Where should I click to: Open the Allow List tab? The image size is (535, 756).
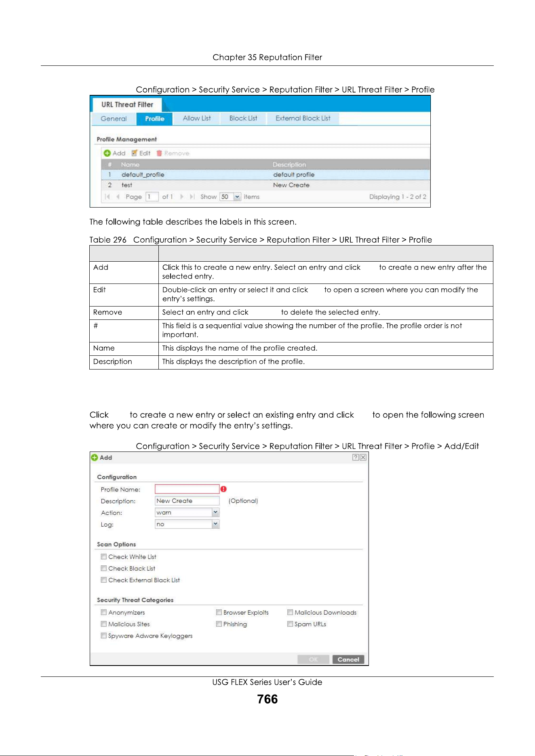pyautogui.click(x=197, y=118)
